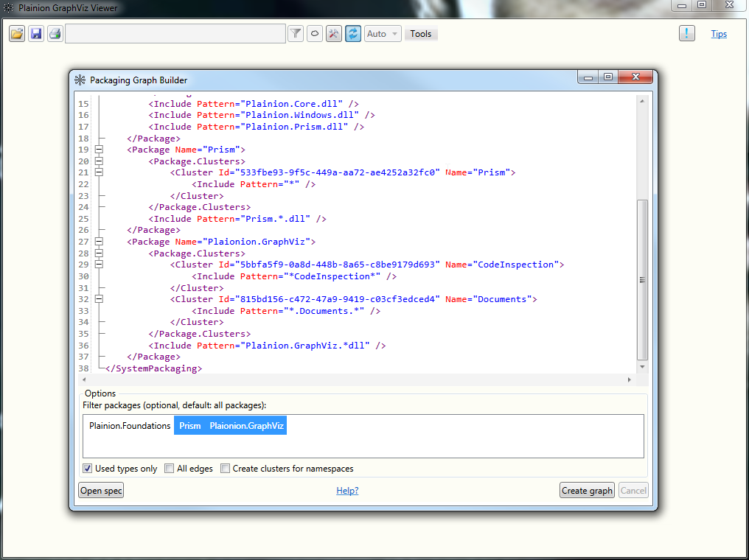Click the Create graph button
The width and height of the screenshot is (749, 560).
(x=587, y=490)
